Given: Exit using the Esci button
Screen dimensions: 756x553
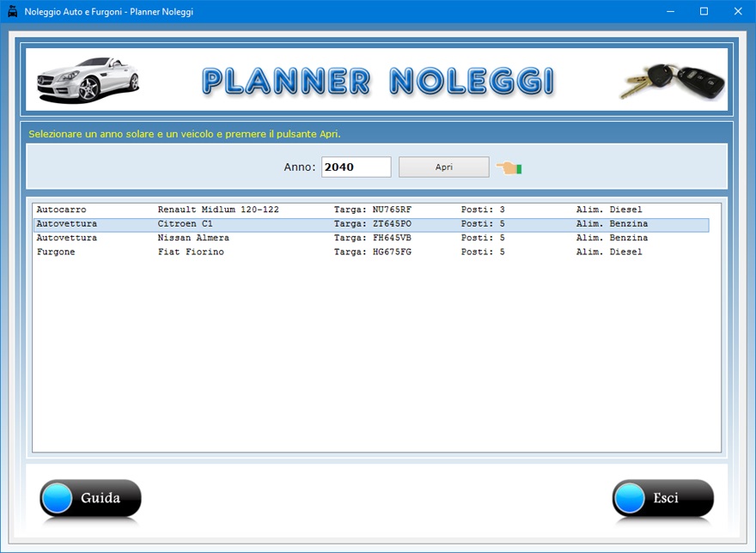Looking at the screenshot, I should [662, 499].
